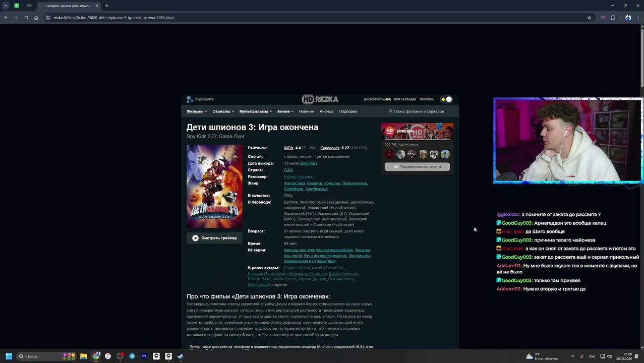Open Telegram from the taskbar
Image resolution: width=644 pixels, height=363 pixels.
pyautogui.click(x=132, y=356)
